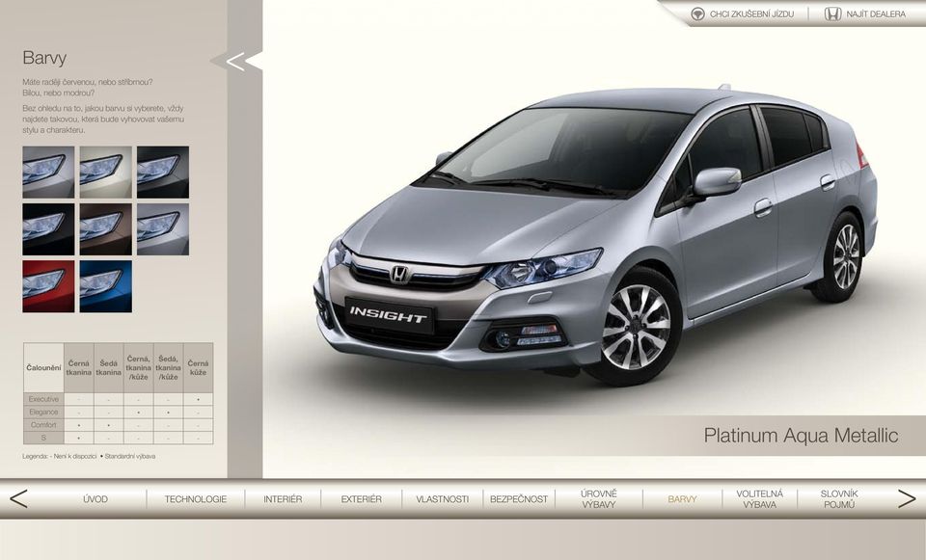This screenshot has height=560, width=926.
Task: Collapse the Barvy panel with double-arrow
Action: 235,62
